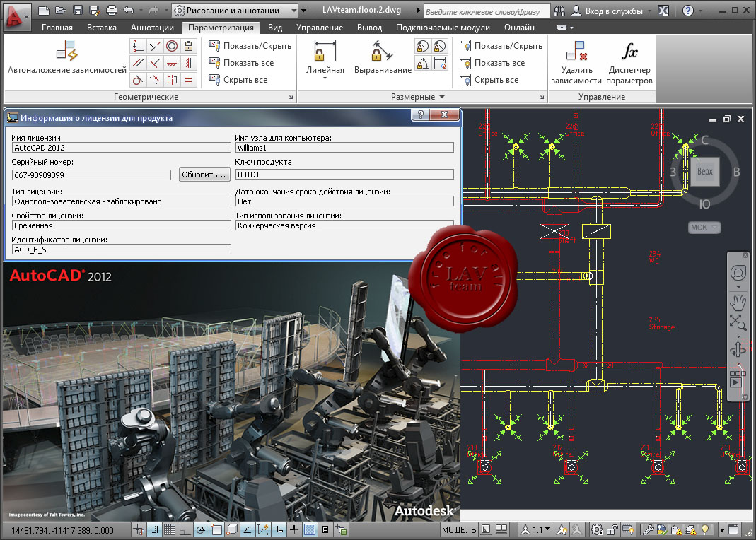Click geometric Показать все button
Image resolution: width=756 pixels, height=540 pixels.
point(241,63)
